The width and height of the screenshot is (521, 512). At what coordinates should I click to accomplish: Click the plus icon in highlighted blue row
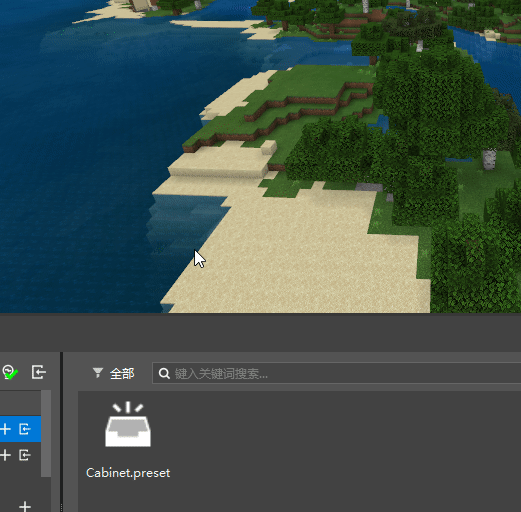tap(5, 429)
